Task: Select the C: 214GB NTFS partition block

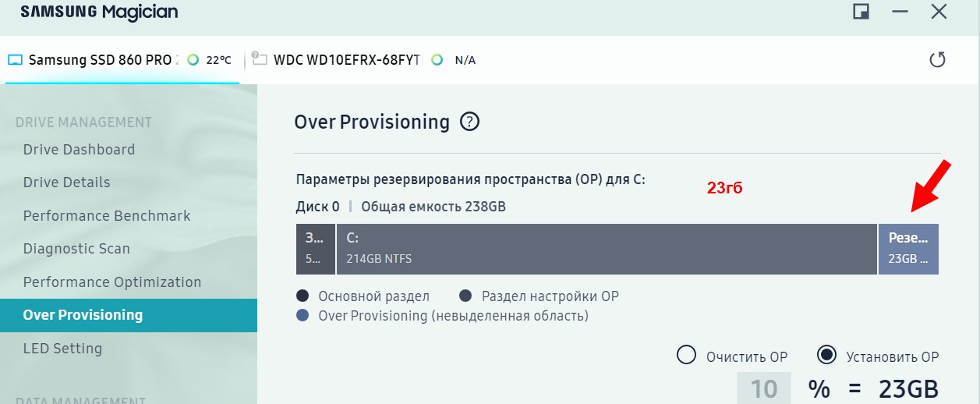Action: 607,249
